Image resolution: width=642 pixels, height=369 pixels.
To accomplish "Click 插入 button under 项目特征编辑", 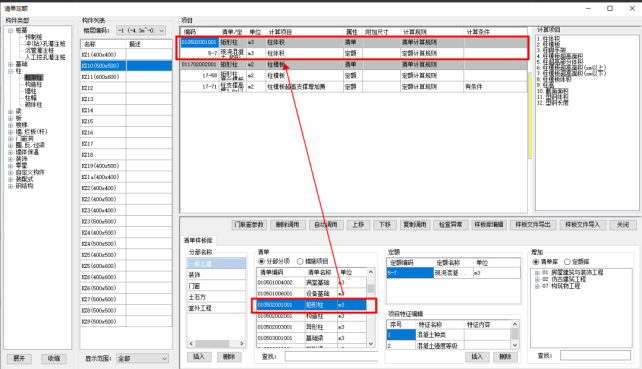I will pos(477,357).
